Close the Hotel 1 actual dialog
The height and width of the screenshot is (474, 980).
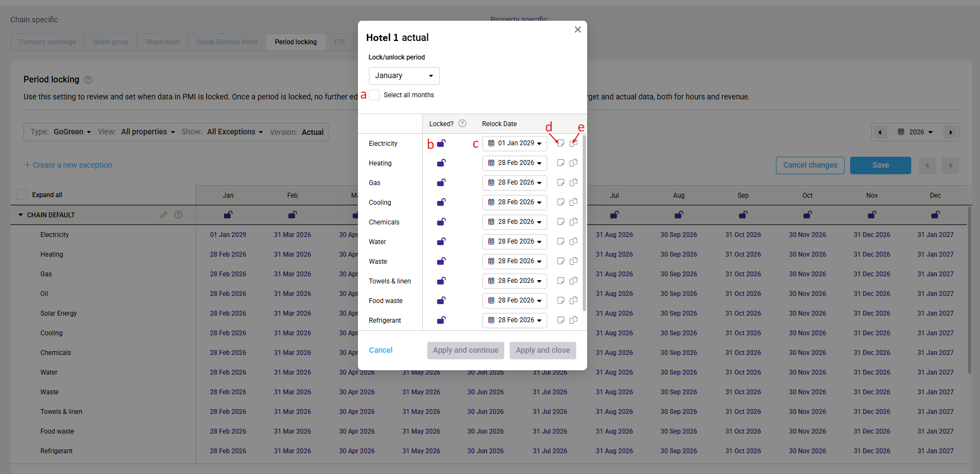tap(577, 29)
